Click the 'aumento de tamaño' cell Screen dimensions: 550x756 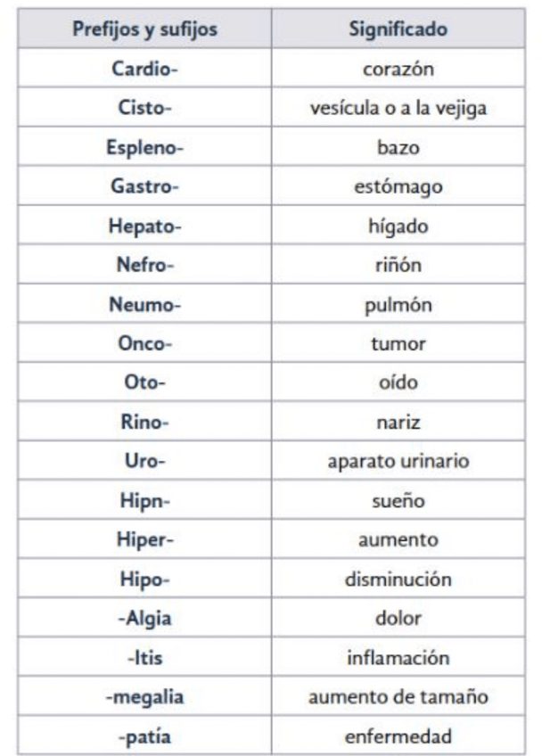tap(398, 697)
